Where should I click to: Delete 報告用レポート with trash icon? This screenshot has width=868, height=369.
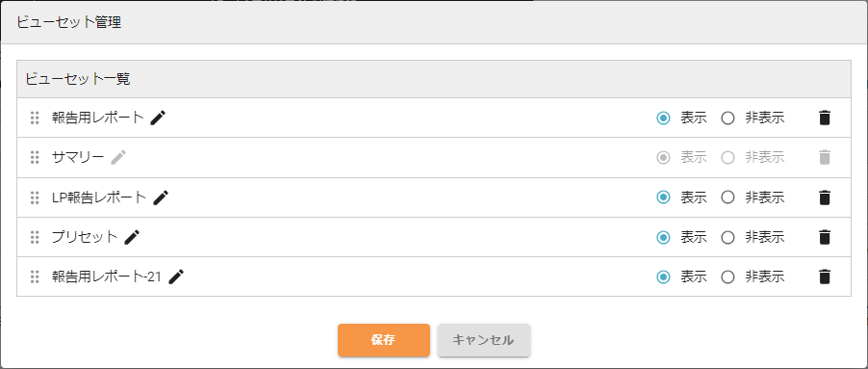(x=825, y=118)
